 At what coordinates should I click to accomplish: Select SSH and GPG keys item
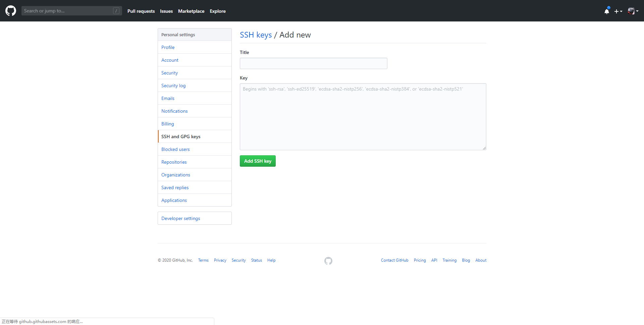(x=195, y=137)
